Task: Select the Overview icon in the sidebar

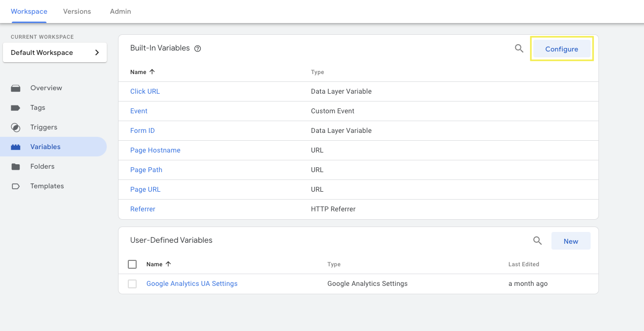Action: 15,88
